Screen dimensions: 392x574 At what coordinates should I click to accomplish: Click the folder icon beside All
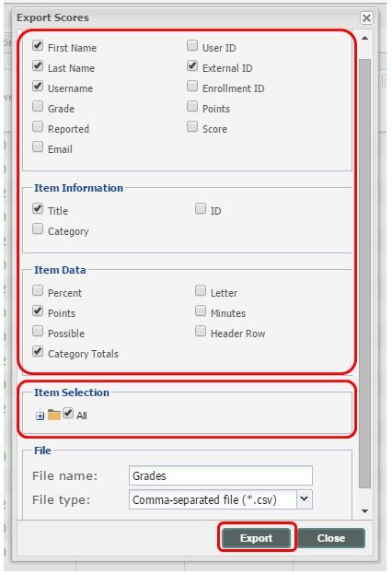click(54, 415)
